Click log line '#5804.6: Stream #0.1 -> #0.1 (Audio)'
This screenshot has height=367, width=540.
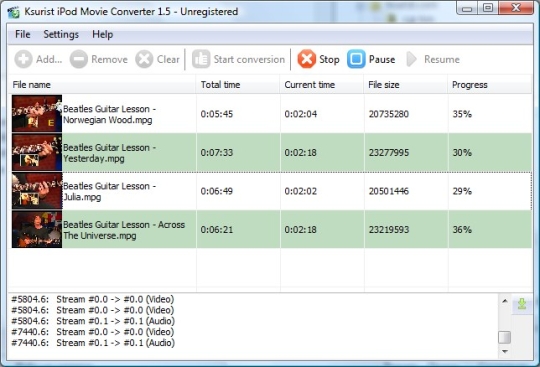(x=93, y=321)
